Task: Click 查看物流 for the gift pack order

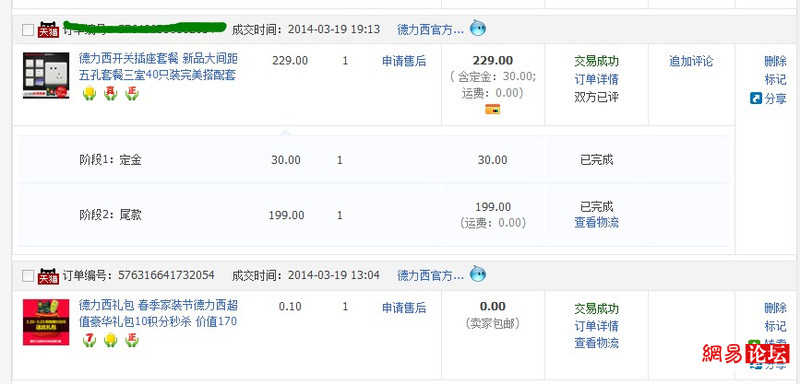Action: point(596,343)
